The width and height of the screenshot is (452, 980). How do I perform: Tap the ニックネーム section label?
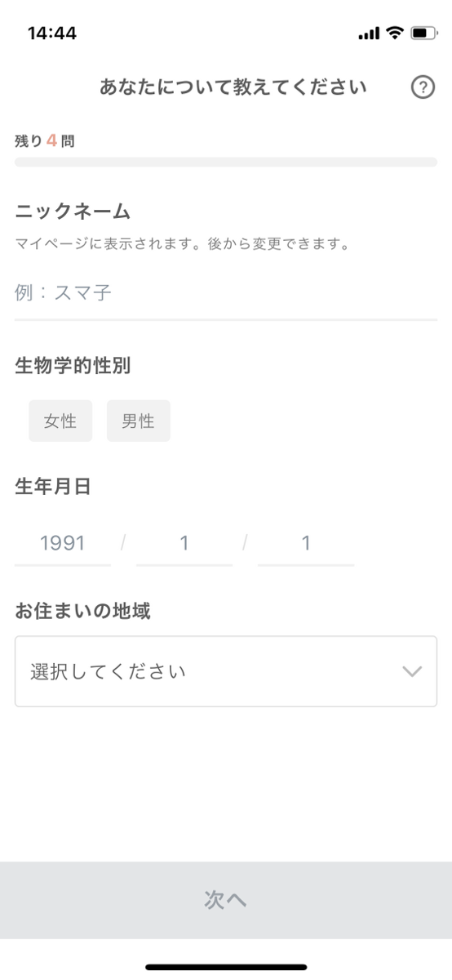pyautogui.click(x=73, y=212)
